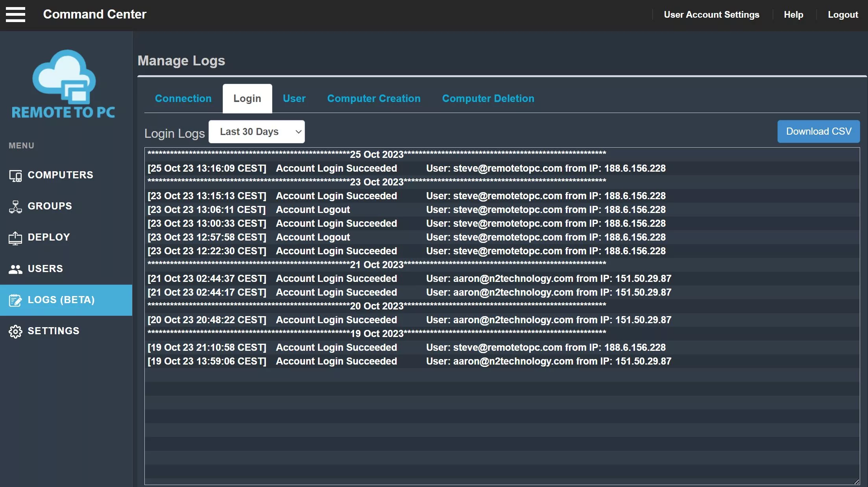The image size is (868, 487).
Task: Click the Settings gear icon
Action: (x=15, y=331)
